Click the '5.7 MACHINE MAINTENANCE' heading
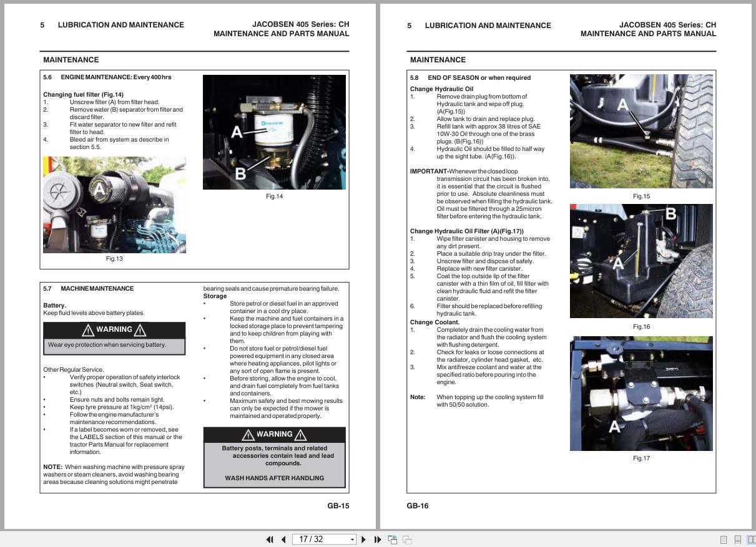This screenshot has width=756, height=547. [x=88, y=289]
